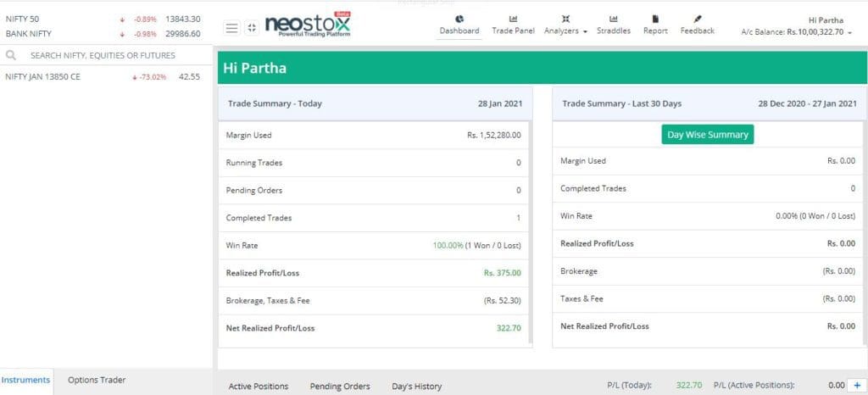Select the Dashboard label in the navigation
Viewport: 868px width, 395px height.
pos(459,31)
